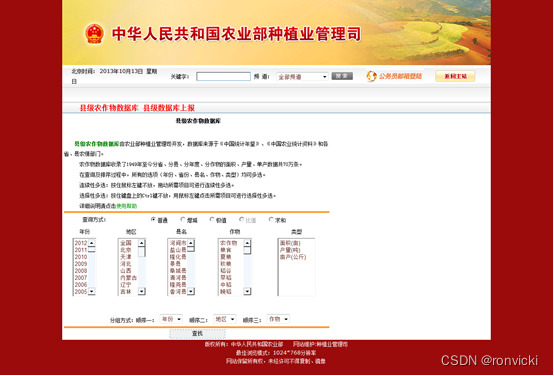Select 内蒙古 in the 地区 list
554x376 pixels.
(128, 278)
